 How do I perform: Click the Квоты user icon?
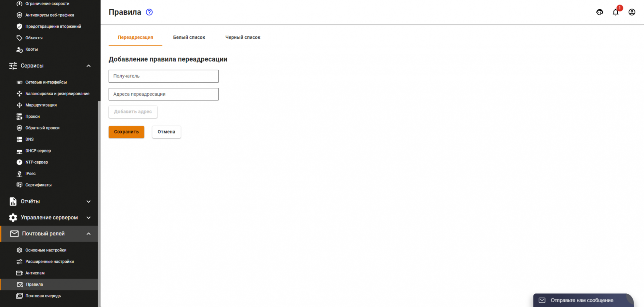click(19, 49)
